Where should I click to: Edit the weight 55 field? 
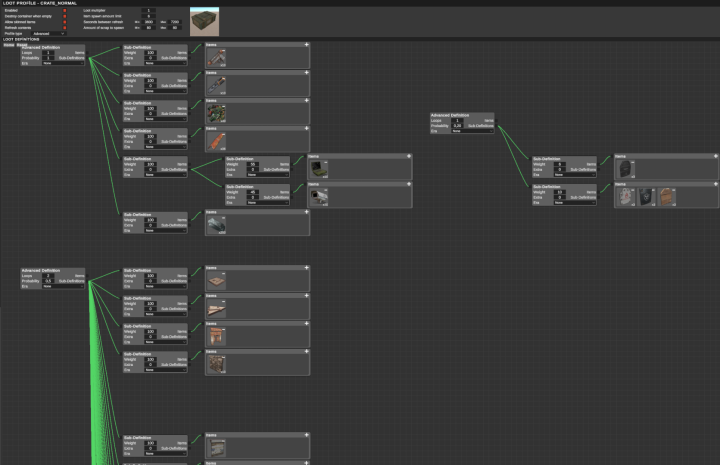coord(253,164)
